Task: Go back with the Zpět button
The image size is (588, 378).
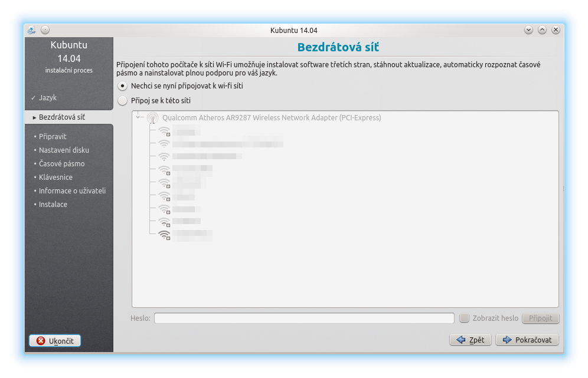Action: click(x=471, y=340)
